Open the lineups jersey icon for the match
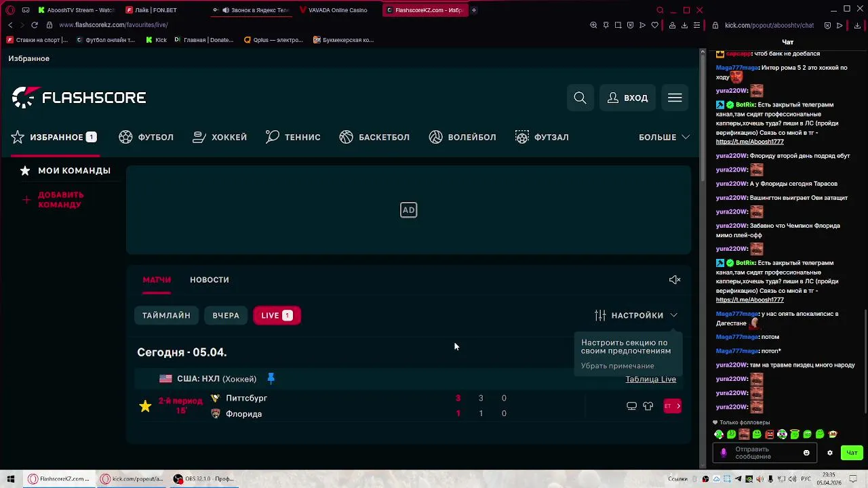Image resolution: width=868 pixels, height=488 pixels. [x=648, y=406]
